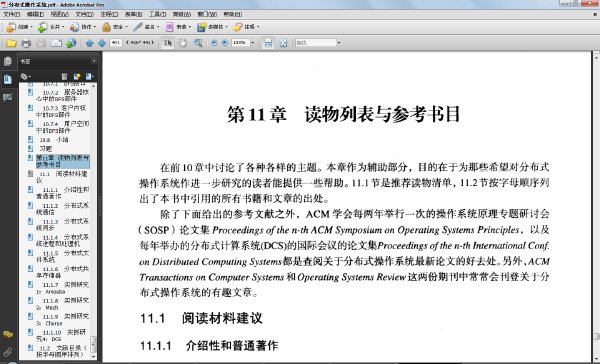Go to next page with down arrow

click(102, 43)
